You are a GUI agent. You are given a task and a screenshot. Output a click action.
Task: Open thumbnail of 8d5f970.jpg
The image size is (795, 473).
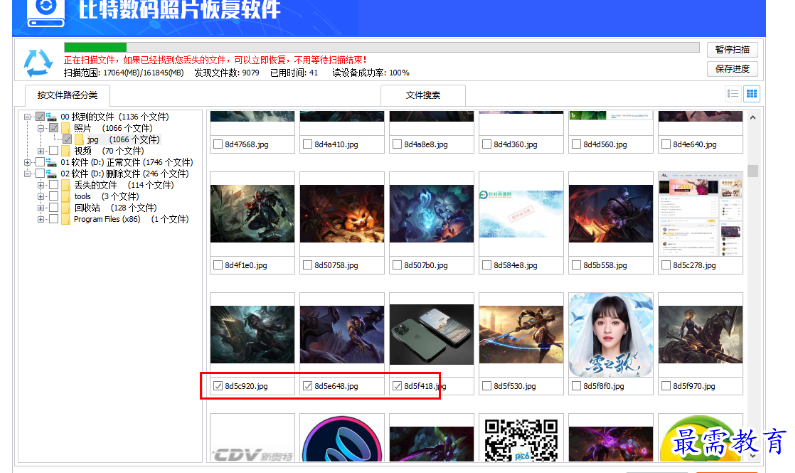[x=700, y=335]
